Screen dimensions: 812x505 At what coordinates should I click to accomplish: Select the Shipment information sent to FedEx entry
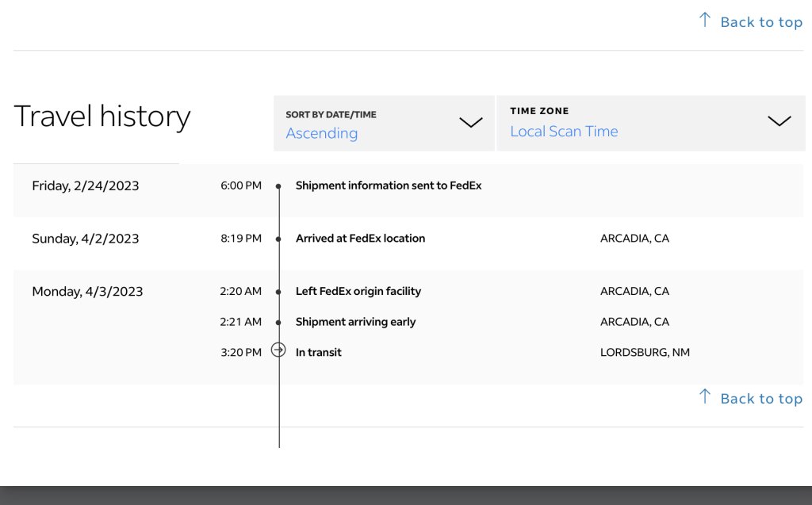[x=389, y=186]
